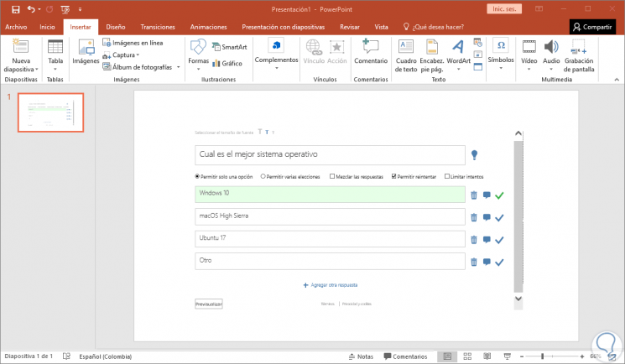Select Permitir varias elecciones radio button
This screenshot has height=364, width=625.
tap(263, 176)
